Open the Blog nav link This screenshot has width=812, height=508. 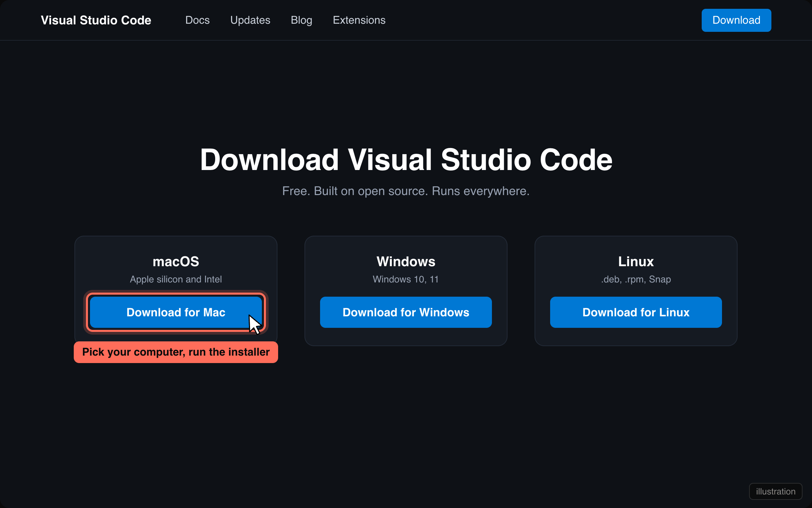[301, 20]
